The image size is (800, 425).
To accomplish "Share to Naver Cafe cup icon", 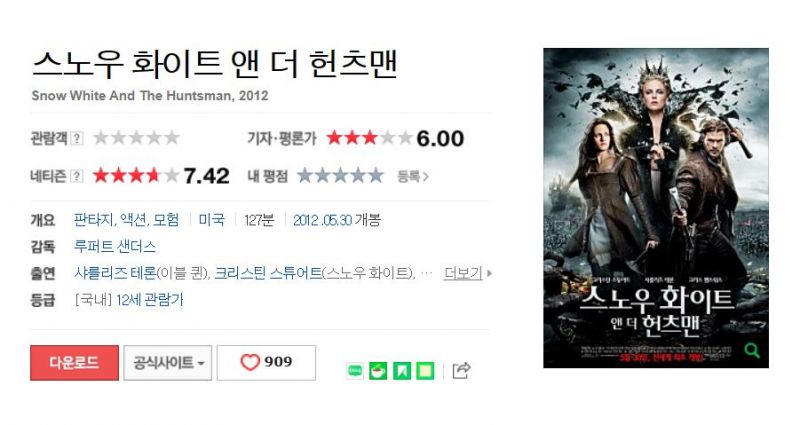I will coord(378,371).
